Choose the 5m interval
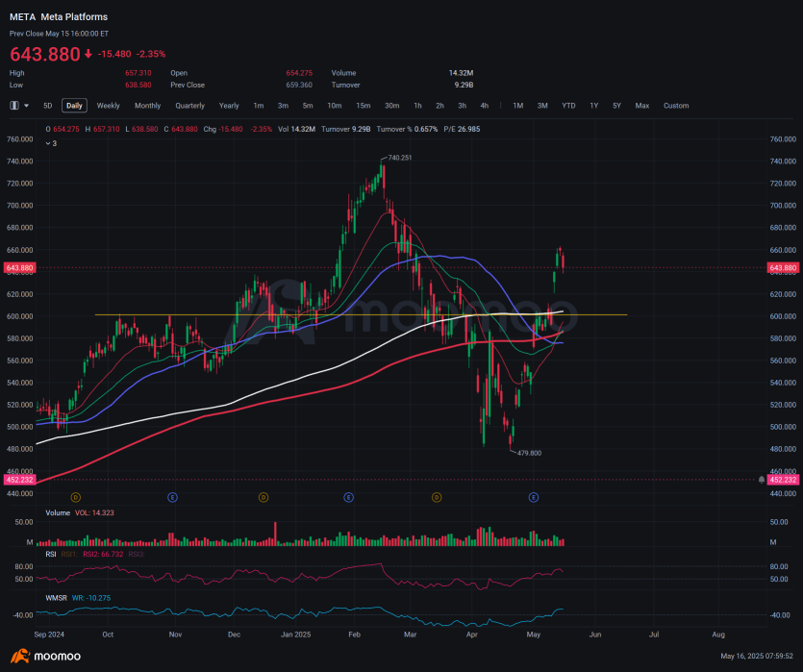Screen dimensions: 803x672 308,106
